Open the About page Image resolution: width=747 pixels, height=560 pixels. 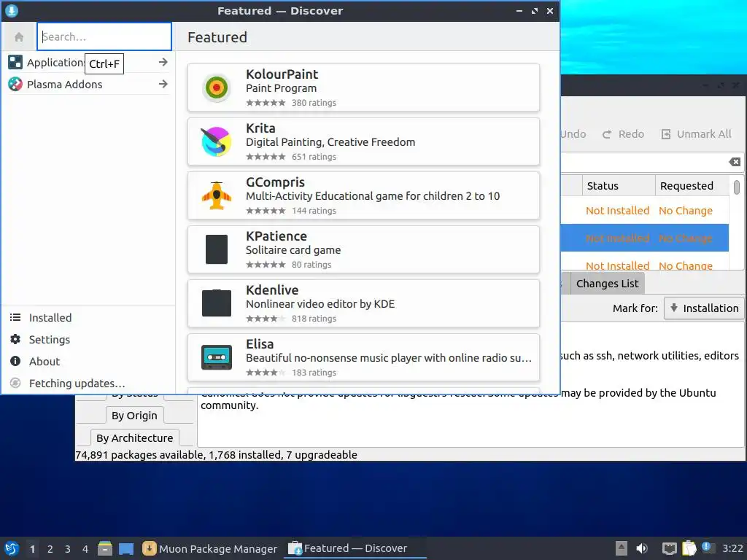pyautogui.click(x=88, y=362)
